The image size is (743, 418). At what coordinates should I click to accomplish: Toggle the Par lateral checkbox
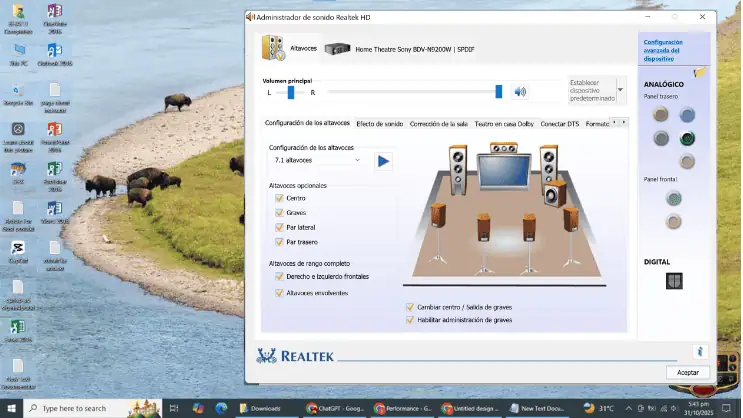[x=279, y=227]
